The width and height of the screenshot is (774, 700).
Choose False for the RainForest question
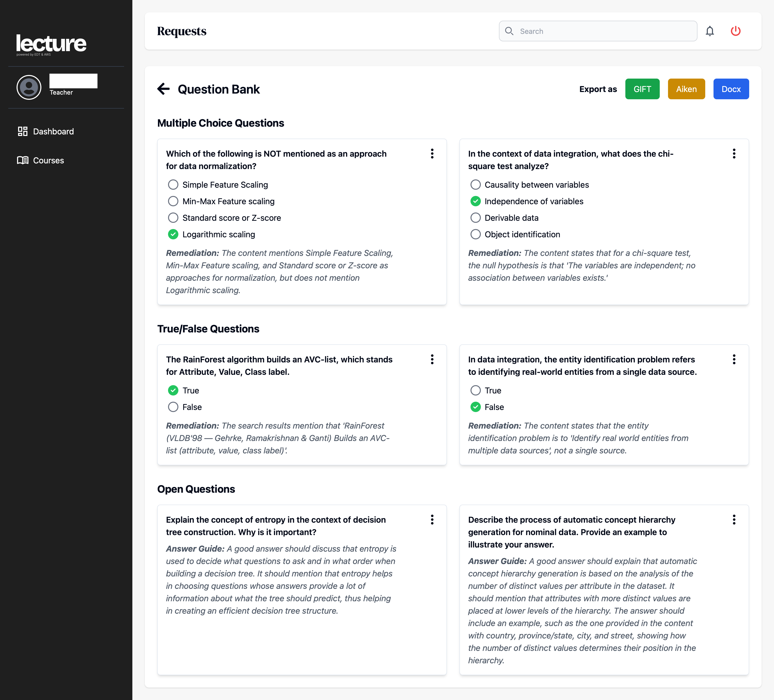[173, 407]
